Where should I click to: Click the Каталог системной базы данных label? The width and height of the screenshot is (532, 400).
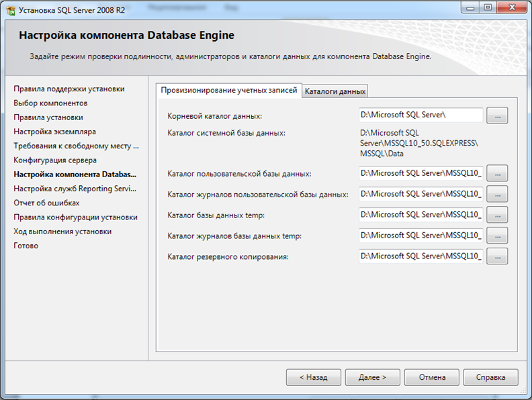coord(226,133)
